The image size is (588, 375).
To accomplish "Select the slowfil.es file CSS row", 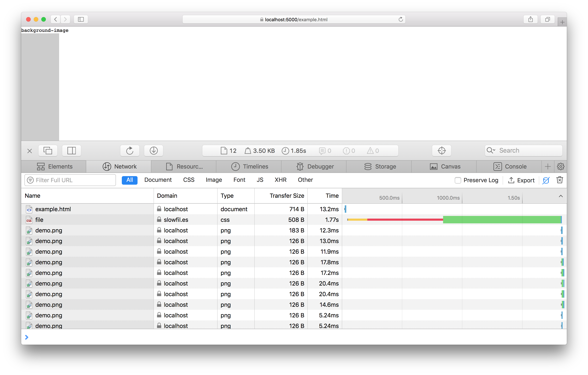I will [x=294, y=220].
